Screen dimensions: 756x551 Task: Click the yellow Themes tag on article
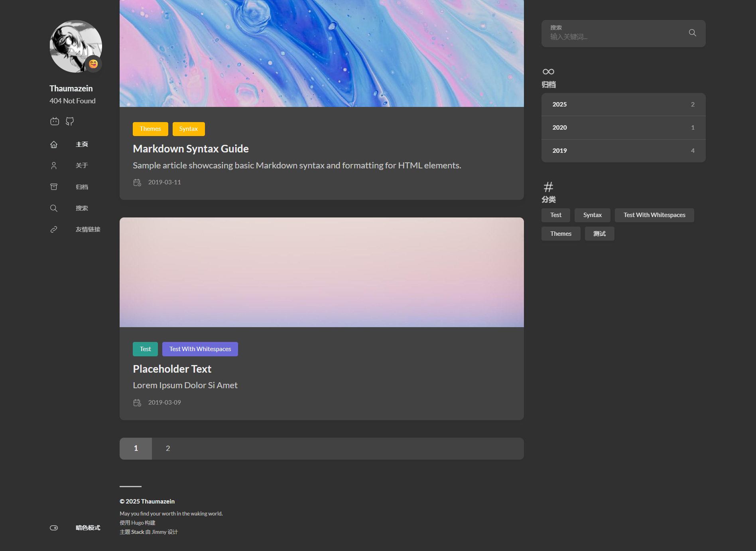(150, 129)
